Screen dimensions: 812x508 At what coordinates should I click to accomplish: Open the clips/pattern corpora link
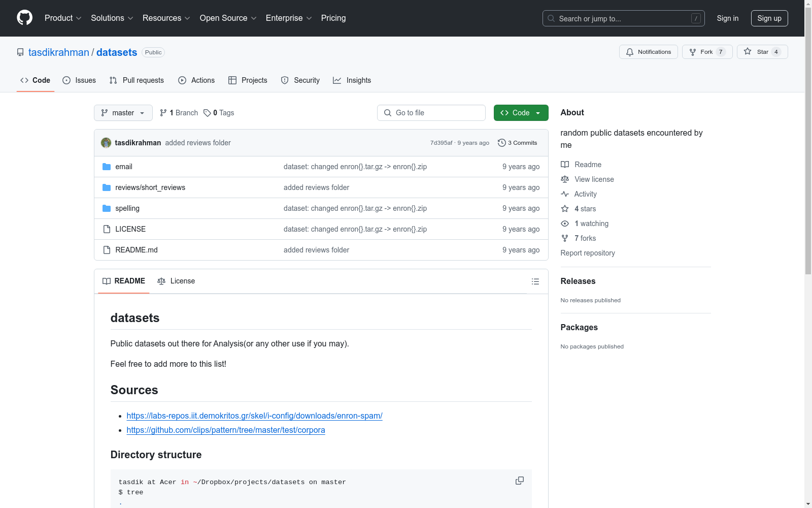tap(226, 430)
